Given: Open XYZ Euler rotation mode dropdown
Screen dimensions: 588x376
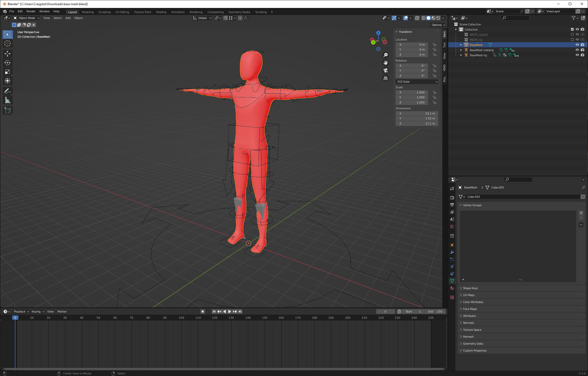Looking at the screenshot, I should [x=417, y=82].
